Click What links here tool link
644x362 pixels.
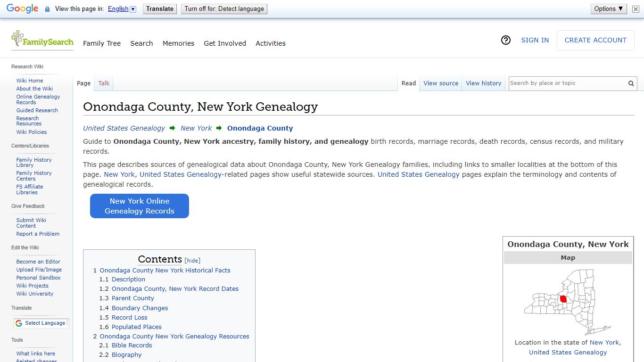click(36, 354)
